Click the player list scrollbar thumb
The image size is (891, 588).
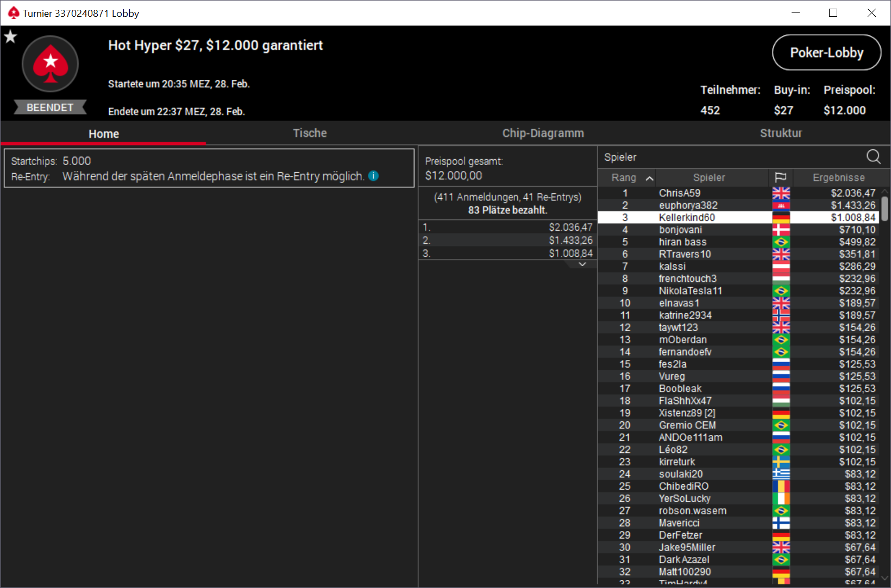pyautogui.click(x=885, y=208)
